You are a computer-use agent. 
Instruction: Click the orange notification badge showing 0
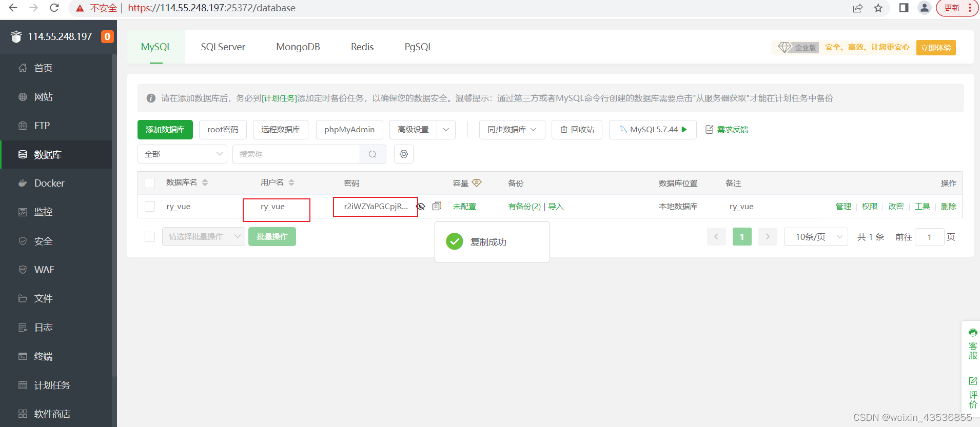click(x=107, y=36)
